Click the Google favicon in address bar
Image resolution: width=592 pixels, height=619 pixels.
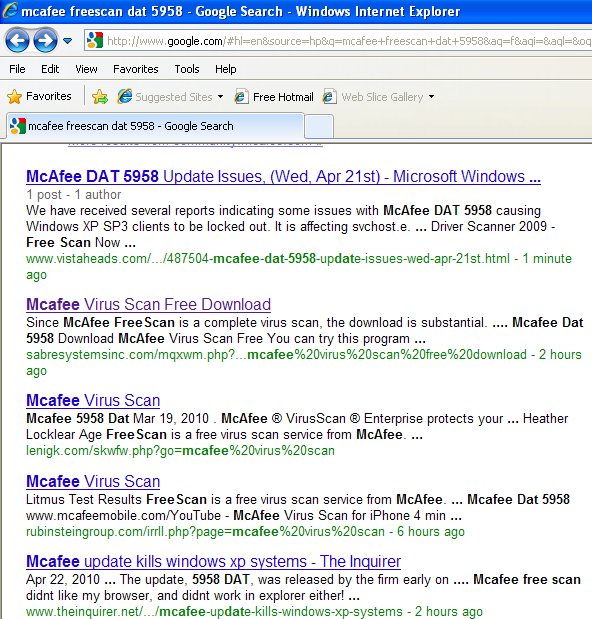coord(94,40)
